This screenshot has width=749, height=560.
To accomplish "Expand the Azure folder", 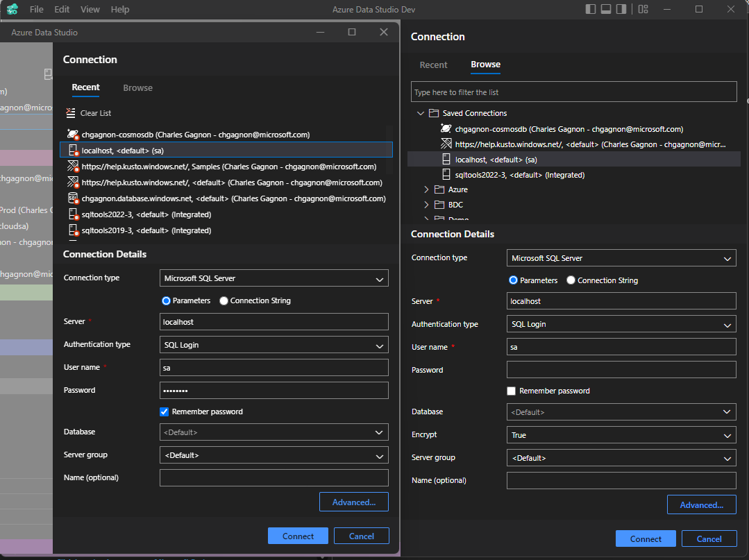I will point(426,189).
